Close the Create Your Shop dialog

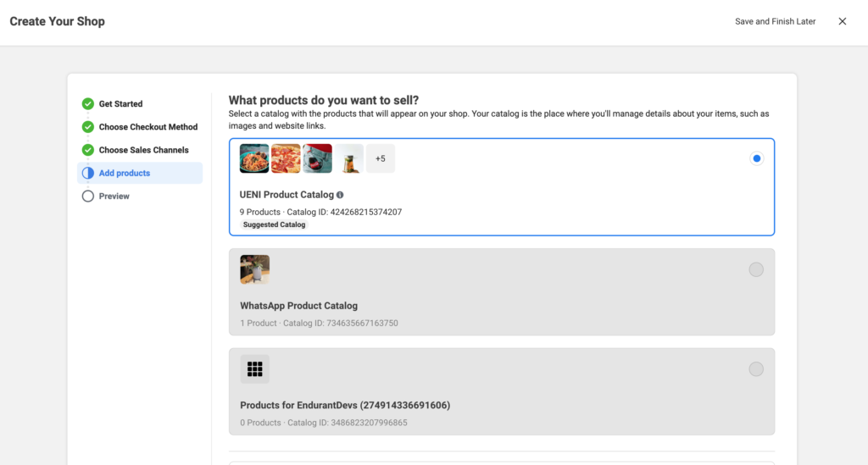(842, 21)
